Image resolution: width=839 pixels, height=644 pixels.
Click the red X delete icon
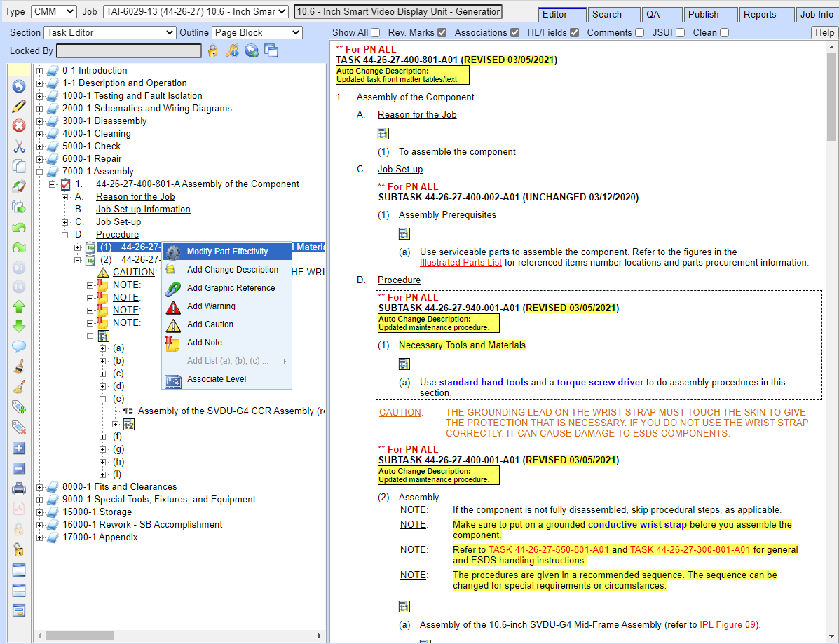[x=19, y=125]
